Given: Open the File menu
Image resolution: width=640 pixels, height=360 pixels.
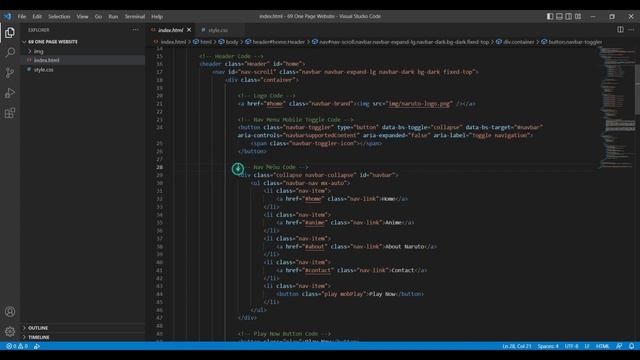Looking at the screenshot, I should point(22,16).
